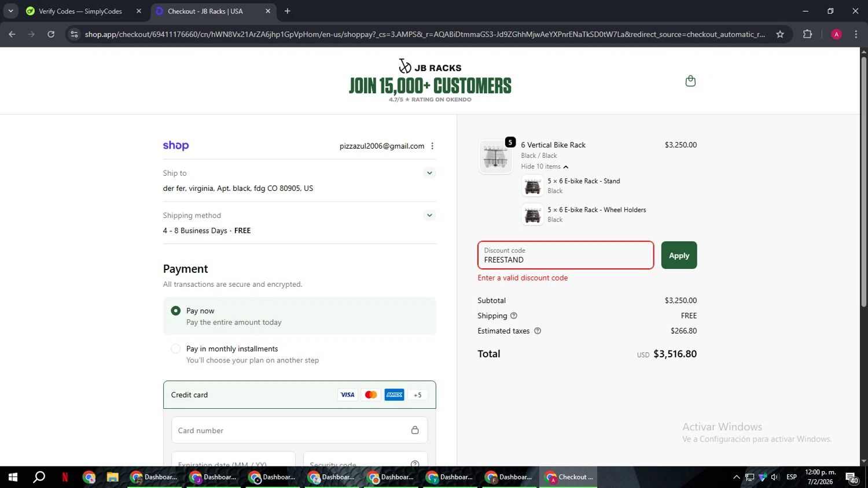868x488 pixels.
Task: Go back to the previous page
Action: tap(12, 34)
